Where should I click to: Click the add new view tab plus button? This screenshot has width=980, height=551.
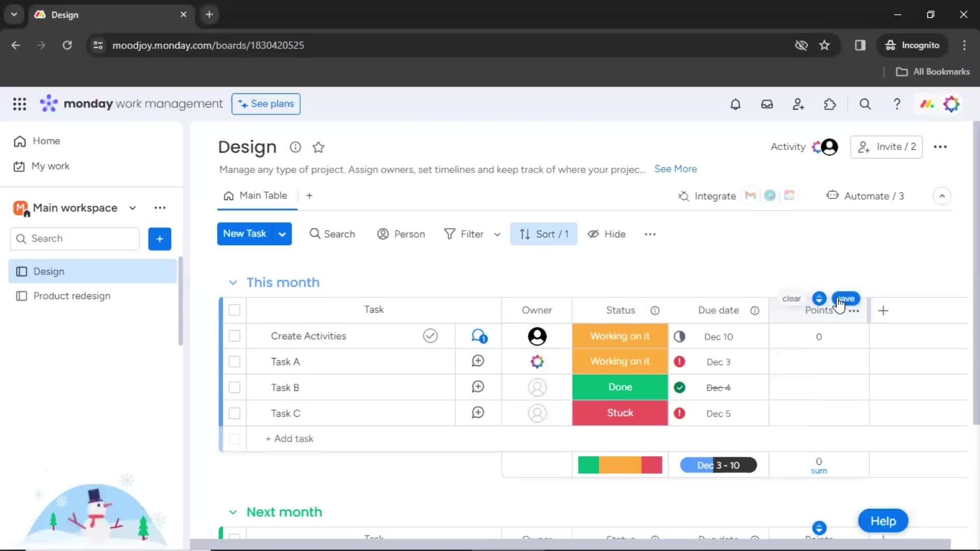(310, 195)
